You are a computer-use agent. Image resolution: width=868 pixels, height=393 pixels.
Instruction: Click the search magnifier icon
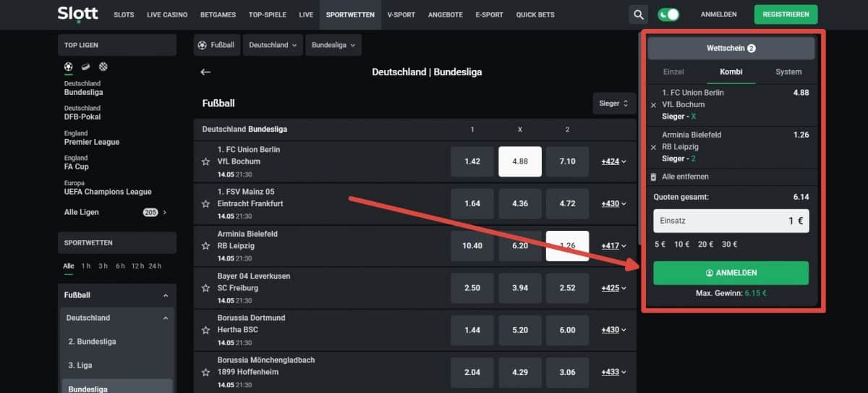[638, 14]
